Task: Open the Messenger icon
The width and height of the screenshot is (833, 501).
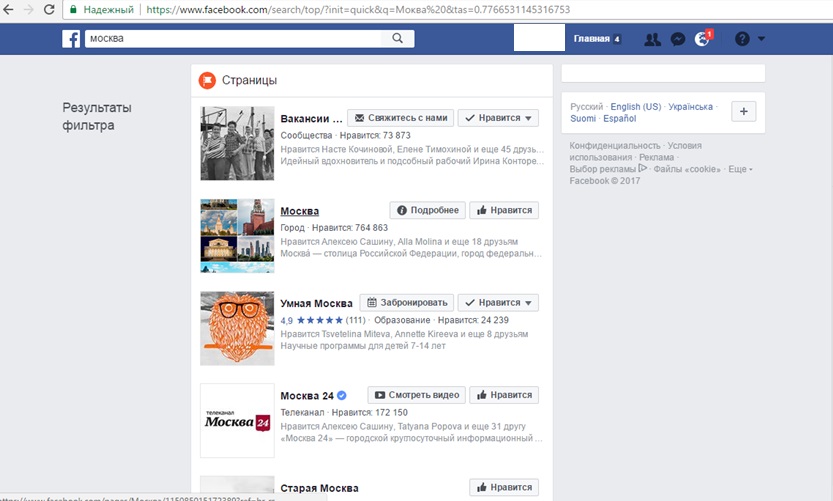Action: tap(677, 39)
